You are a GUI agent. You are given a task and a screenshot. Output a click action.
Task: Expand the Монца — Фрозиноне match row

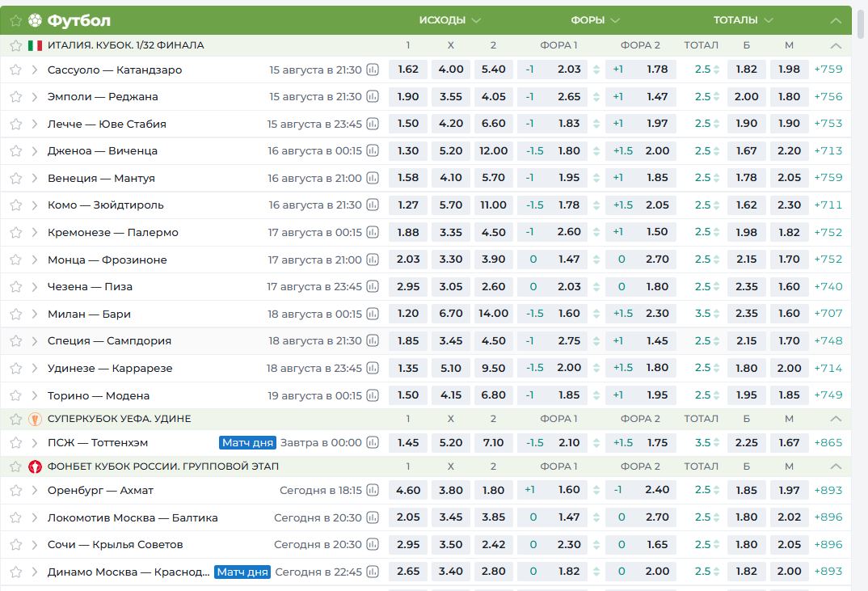click(x=34, y=260)
